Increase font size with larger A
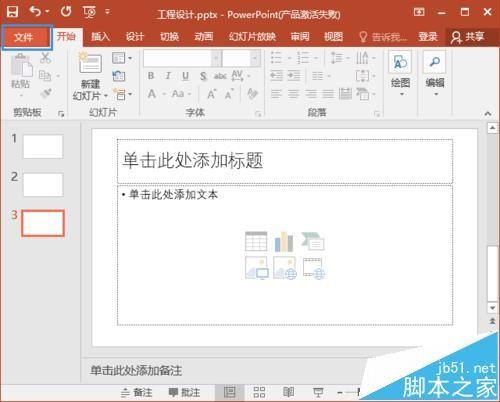This screenshot has width=500, height=402. [212, 95]
